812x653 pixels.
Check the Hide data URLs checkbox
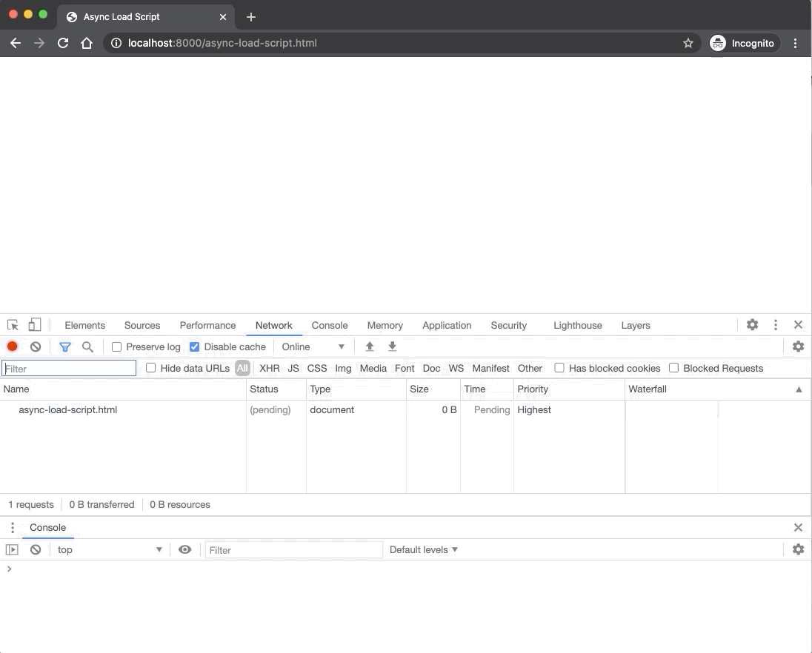[x=151, y=368]
